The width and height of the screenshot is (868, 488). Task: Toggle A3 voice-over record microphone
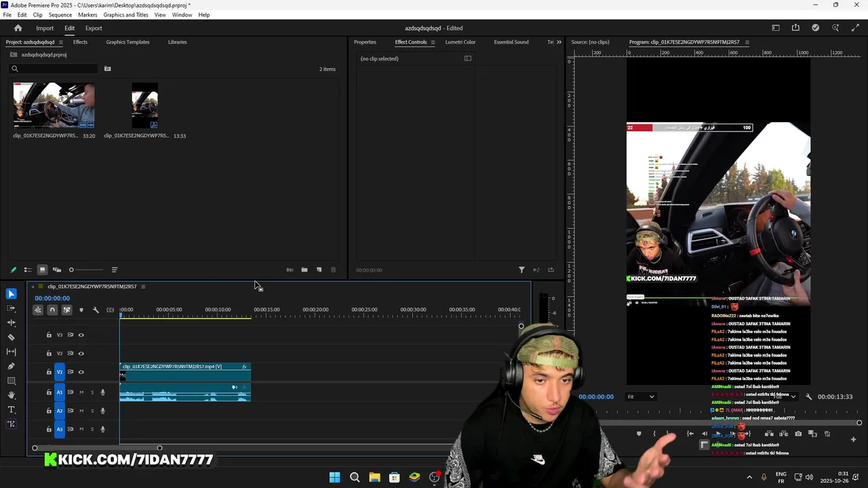(103, 429)
